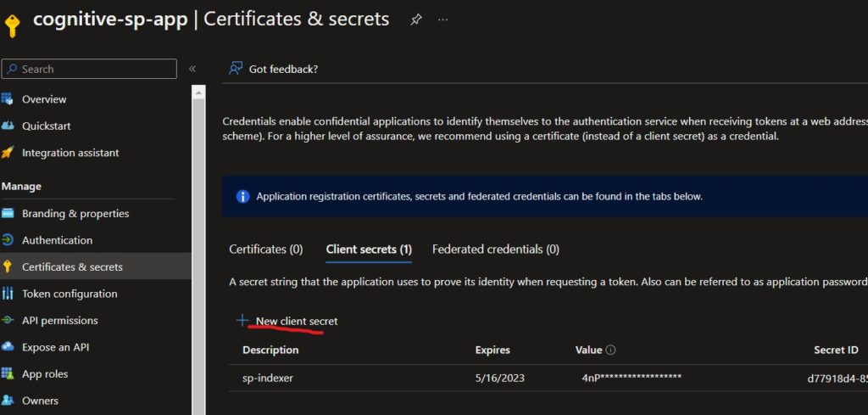Open Expose an API
This screenshot has width=868, height=415.
click(55, 347)
